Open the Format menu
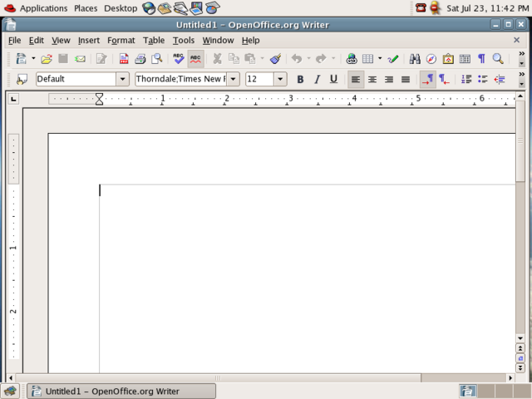This screenshot has width=532, height=399. (x=121, y=40)
